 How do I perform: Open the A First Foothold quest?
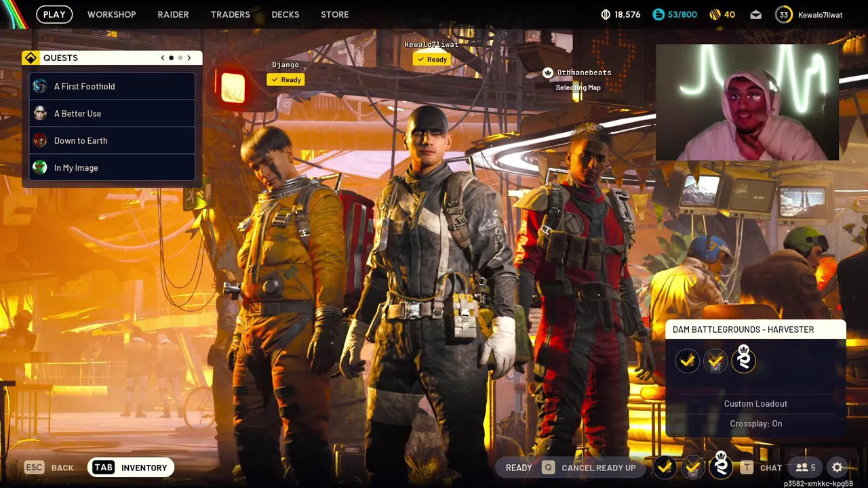tap(112, 86)
